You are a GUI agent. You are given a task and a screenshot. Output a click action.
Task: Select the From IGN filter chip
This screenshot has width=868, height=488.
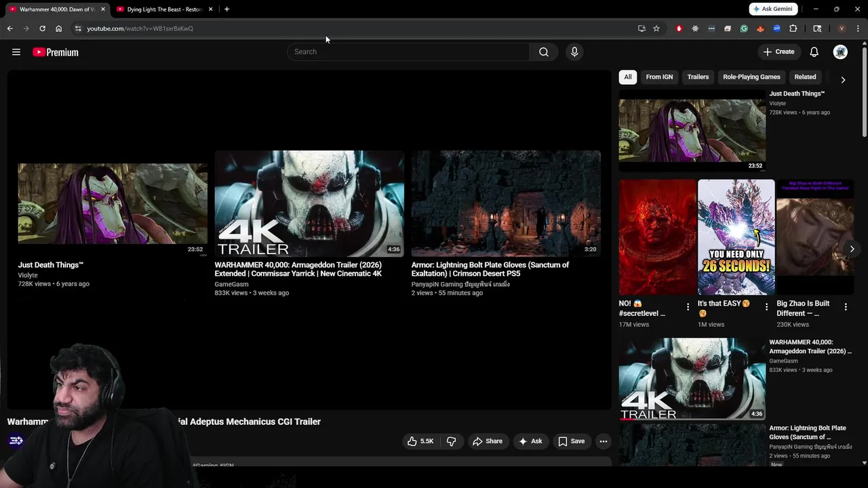click(x=659, y=77)
